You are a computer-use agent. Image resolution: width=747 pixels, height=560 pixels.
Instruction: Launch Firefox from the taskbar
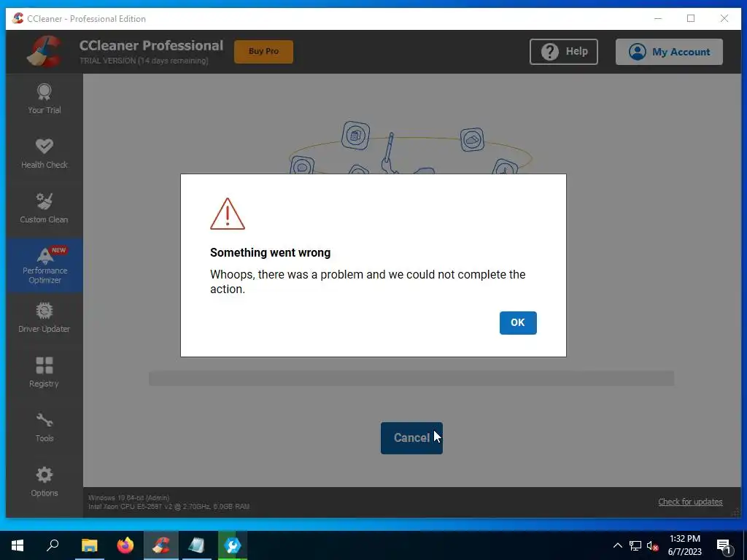[x=125, y=545]
